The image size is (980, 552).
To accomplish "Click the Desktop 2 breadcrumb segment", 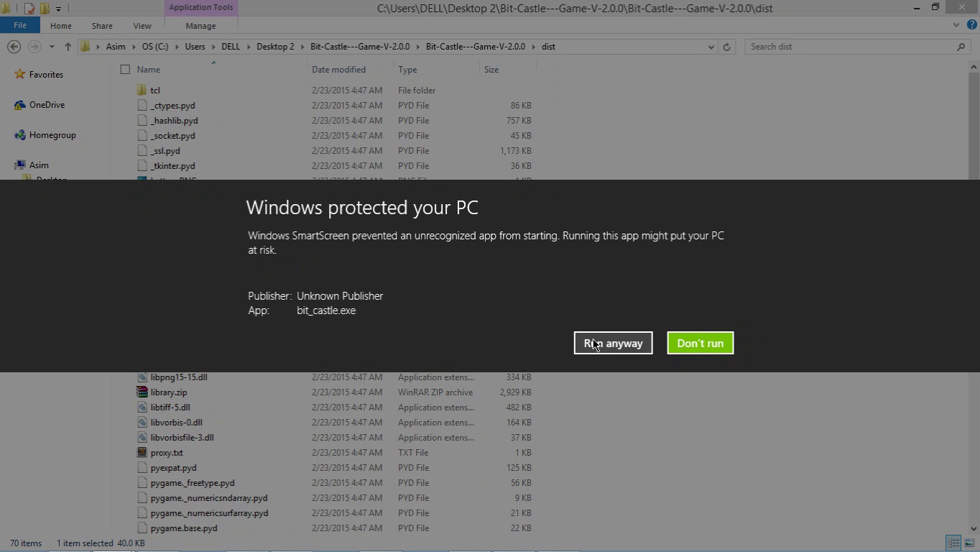I will (x=275, y=47).
